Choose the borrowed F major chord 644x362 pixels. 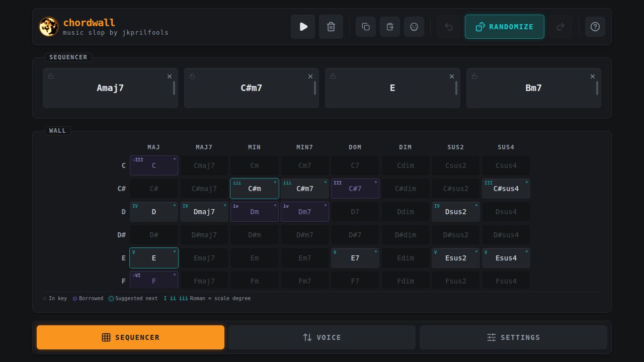[x=154, y=280]
